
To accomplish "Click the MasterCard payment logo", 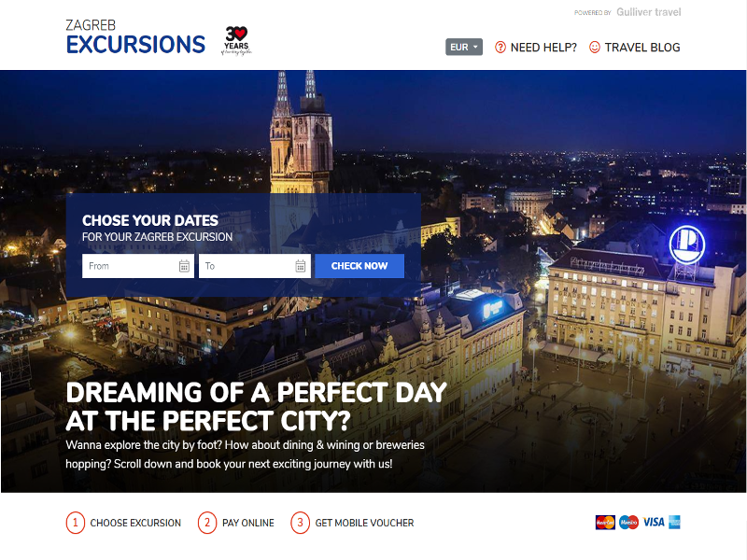I will point(605,523).
